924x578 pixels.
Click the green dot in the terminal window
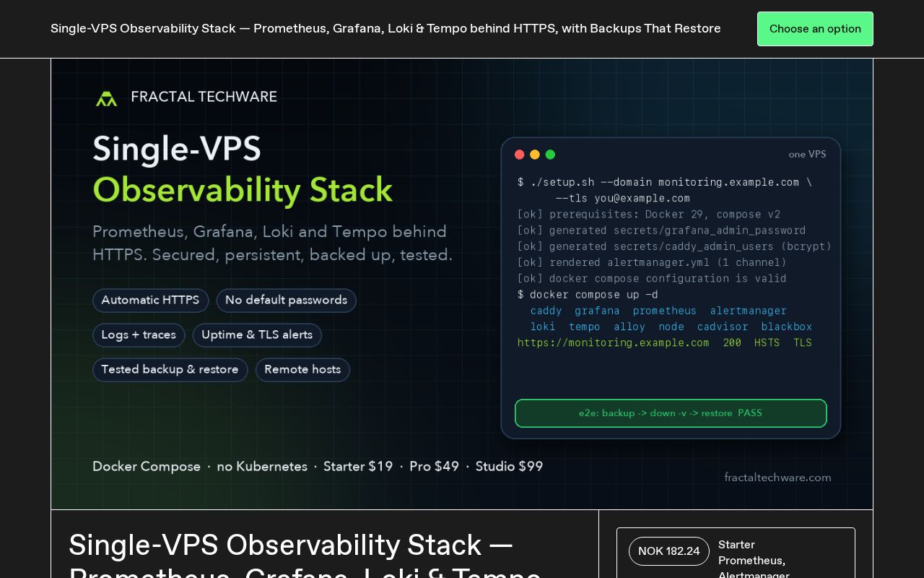(550, 155)
